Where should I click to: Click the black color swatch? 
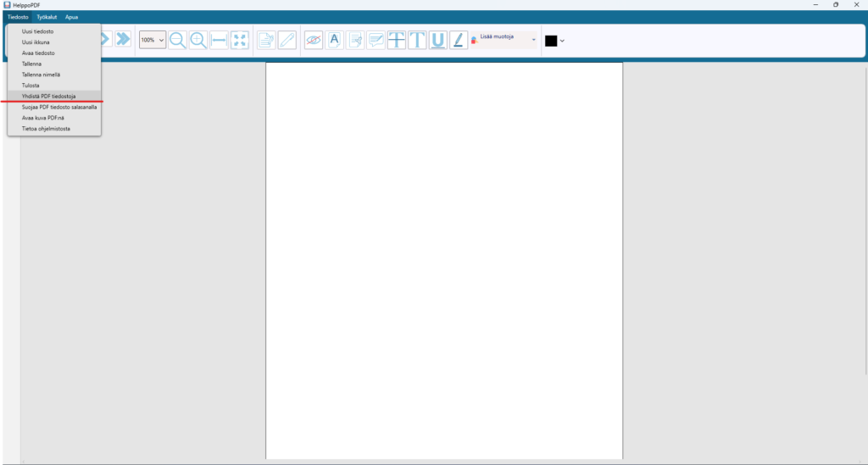[x=551, y=41]
